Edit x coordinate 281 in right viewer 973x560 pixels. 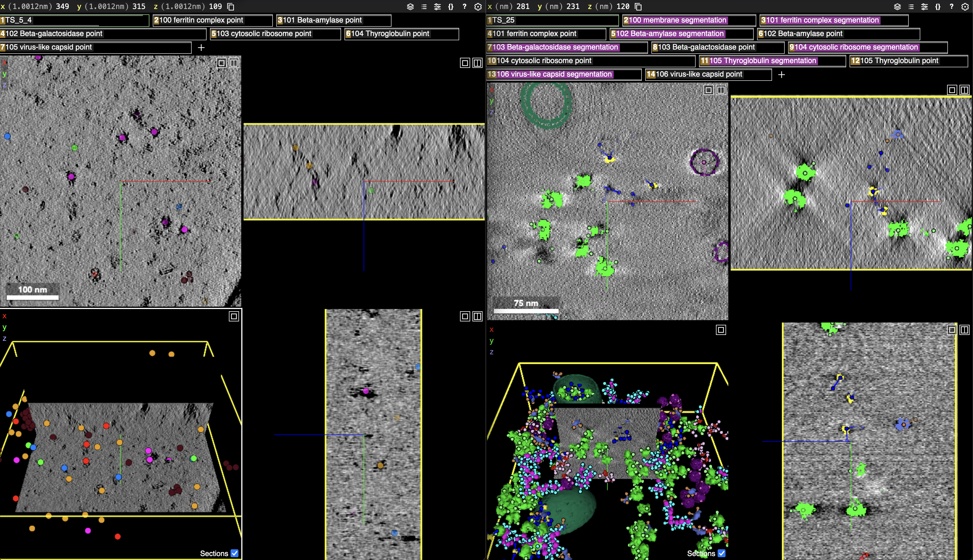tap(523, 6)
